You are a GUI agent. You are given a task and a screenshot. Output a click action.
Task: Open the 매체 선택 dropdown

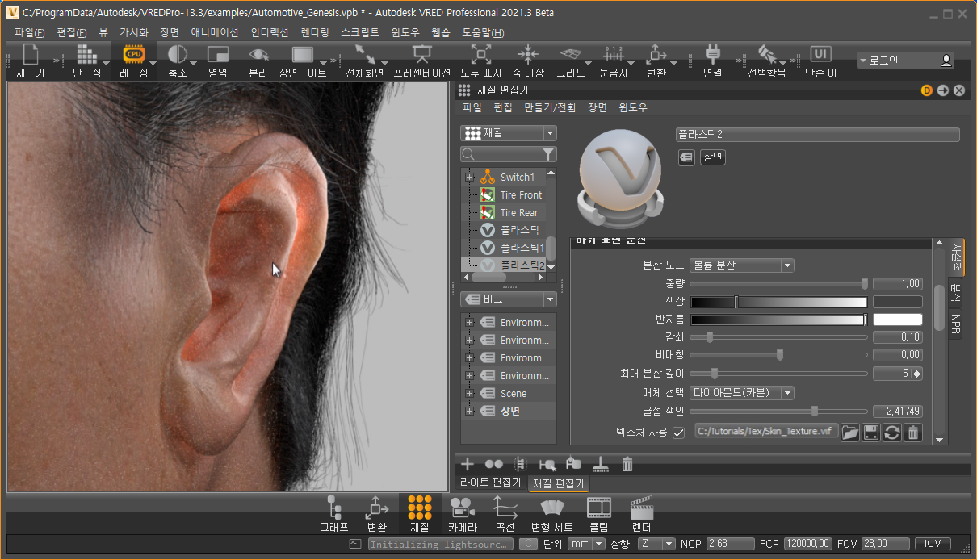pyautogui.click(x=741, y=393)
